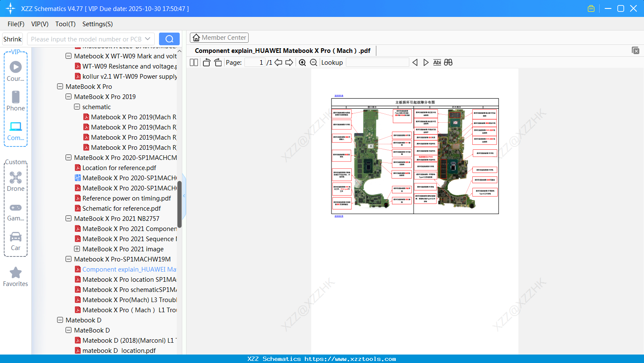Expand MateBook X Pro 2021 image folder
This screenshot has width=644, height=363.
pyautogui.click(x=77, y=249)
